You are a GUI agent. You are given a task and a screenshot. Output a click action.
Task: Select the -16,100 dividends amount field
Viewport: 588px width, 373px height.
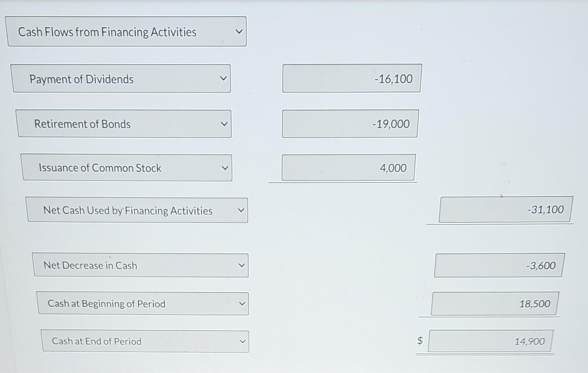click(352, 78)
